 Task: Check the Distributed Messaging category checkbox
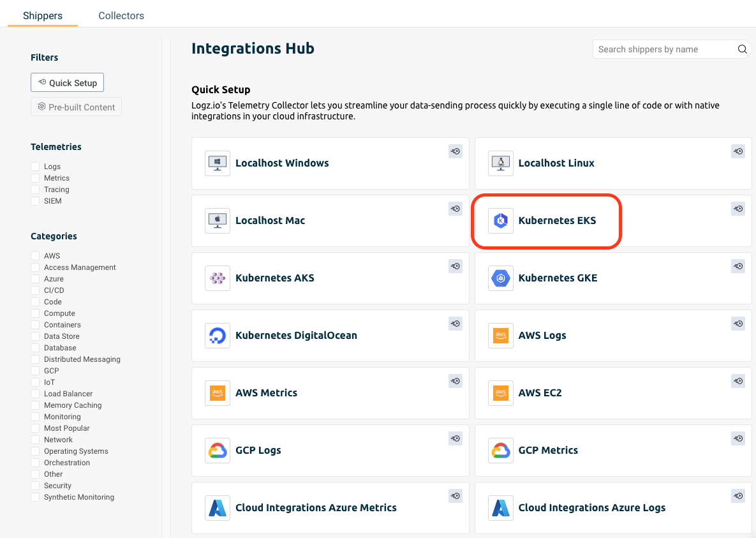[35, 359]
